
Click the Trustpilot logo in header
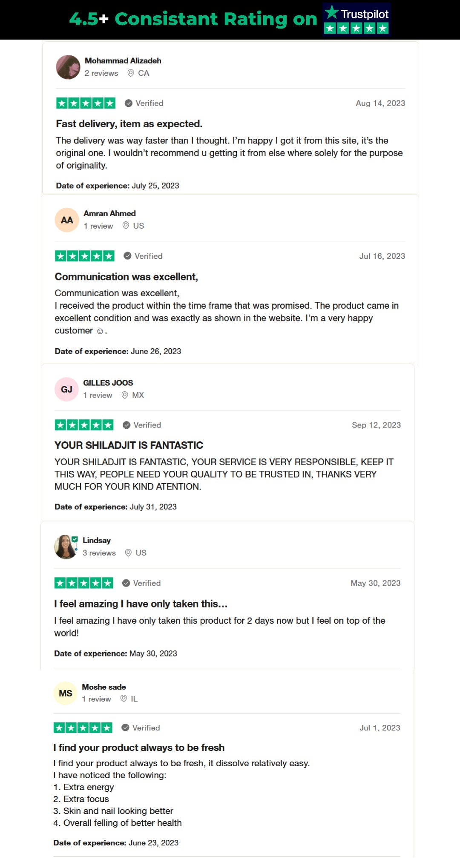coord(356,20)
